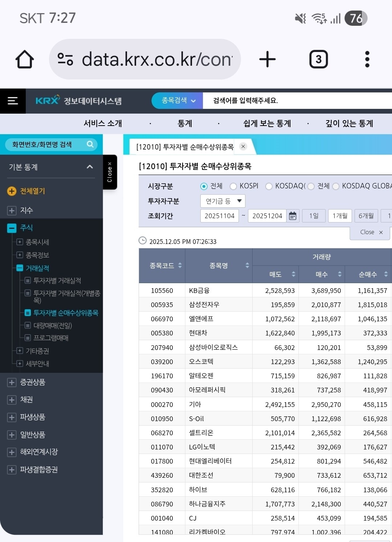Select the KOSPI radio button
Viewport: 392px width, 542px height.
[x=233, y=186]
